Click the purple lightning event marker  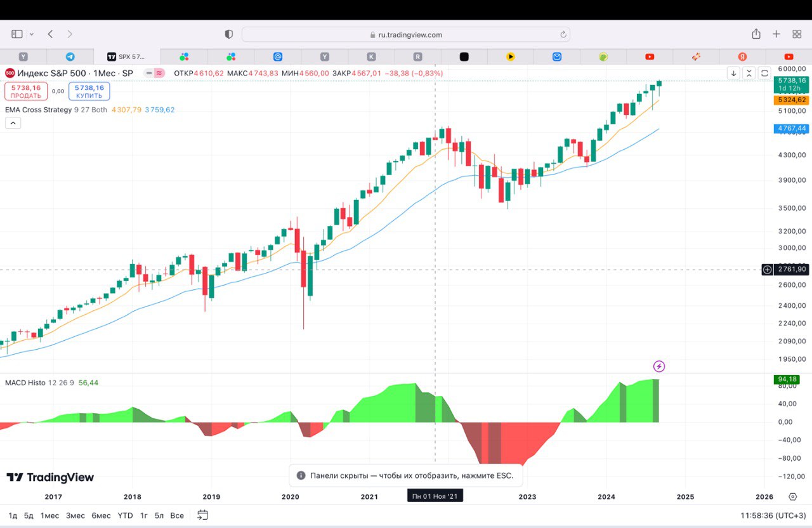(659, 366)
